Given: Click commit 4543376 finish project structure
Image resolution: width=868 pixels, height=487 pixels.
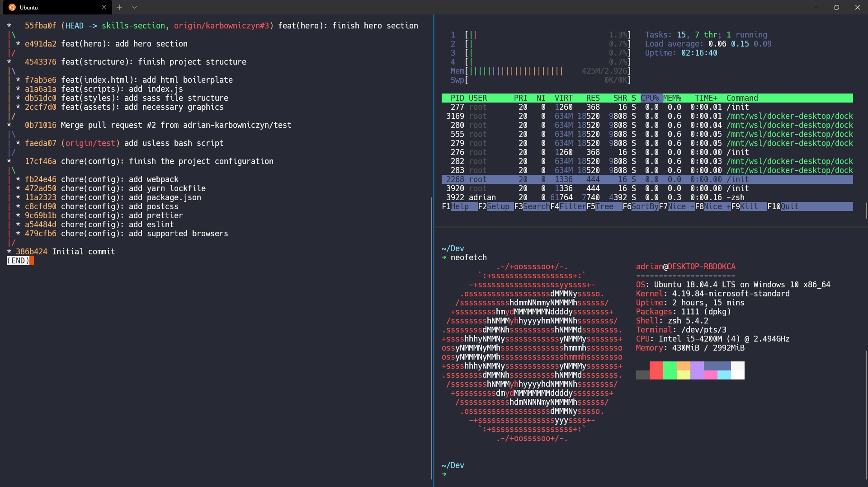Looking at the screenshot, I should (x=136, y=62).
